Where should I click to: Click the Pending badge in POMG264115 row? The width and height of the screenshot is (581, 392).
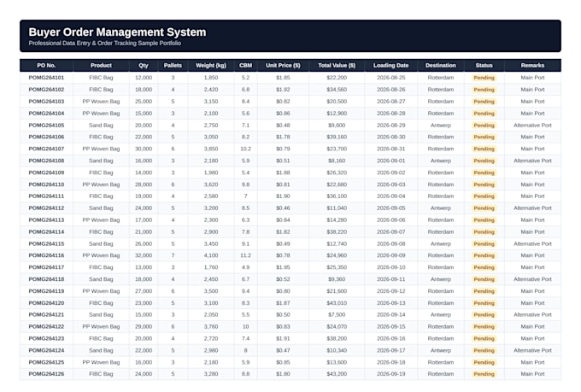(484, 243)
